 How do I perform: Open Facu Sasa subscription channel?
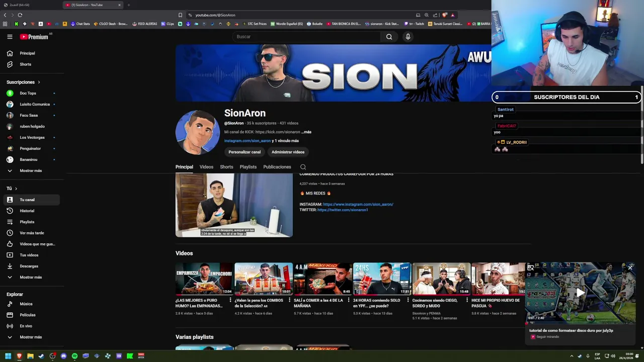(32, 115)
